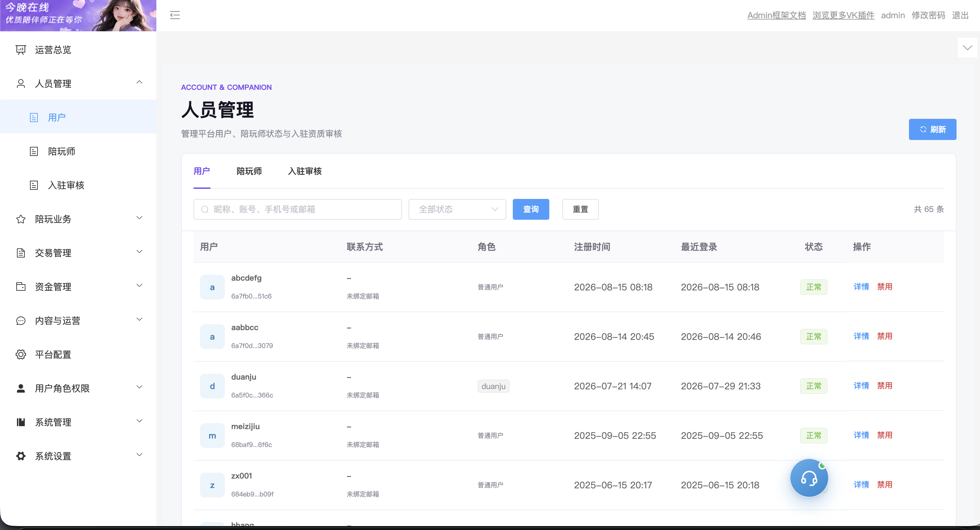Click the avatar of user abcdefg
The height and width of the screenshot is (530, 980).
coord(212,287)
